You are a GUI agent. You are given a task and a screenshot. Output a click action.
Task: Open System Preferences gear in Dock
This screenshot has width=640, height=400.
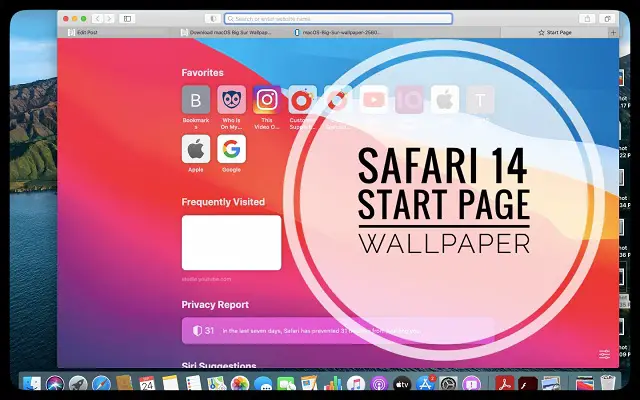click(449, 384)
